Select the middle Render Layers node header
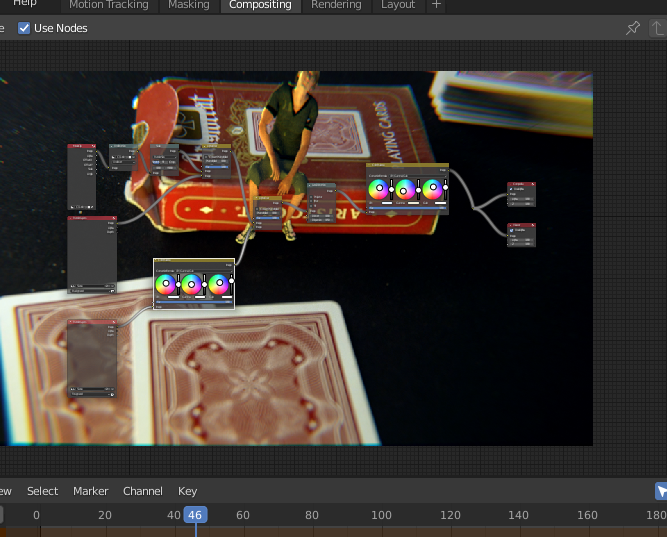 (x=92, y=218)
